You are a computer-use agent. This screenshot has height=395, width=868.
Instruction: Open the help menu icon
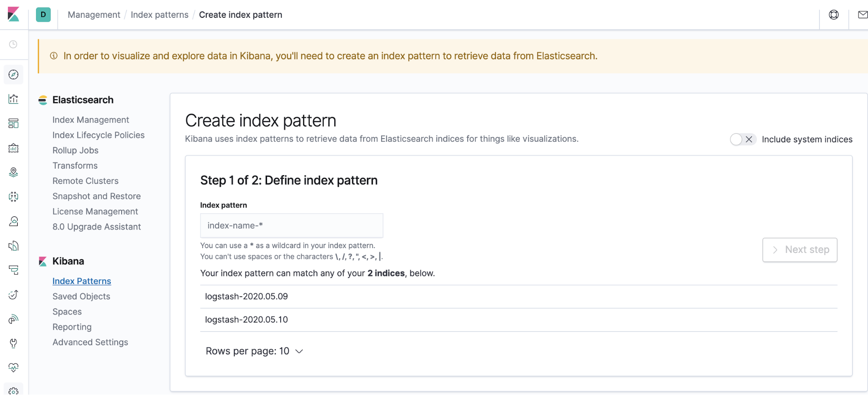(x=834, y=15)
